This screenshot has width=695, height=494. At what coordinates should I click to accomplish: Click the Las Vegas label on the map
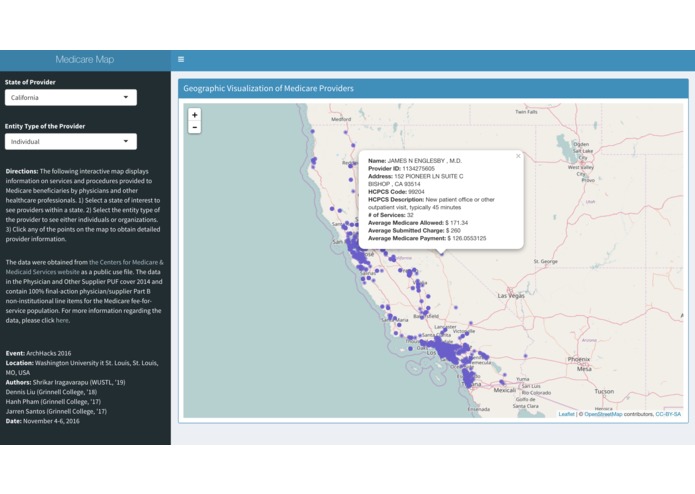(x=511, y=295)
